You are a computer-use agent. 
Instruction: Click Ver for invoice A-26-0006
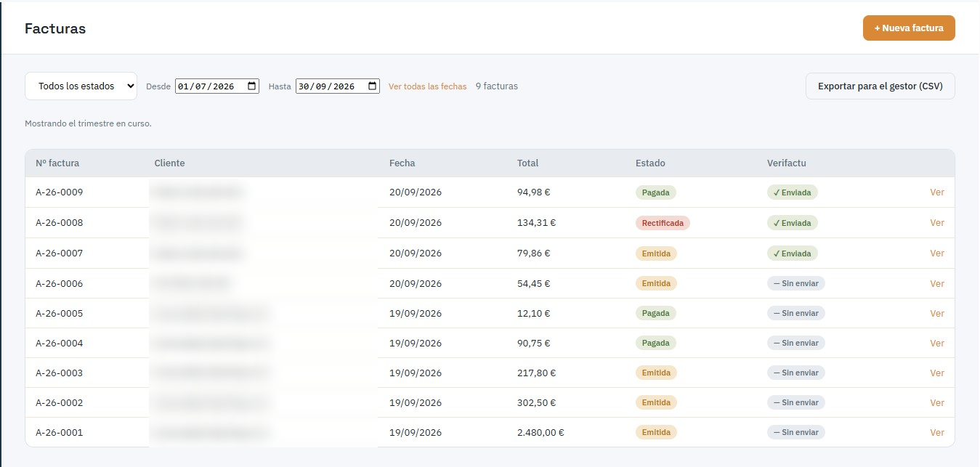[x=937, y=283]
